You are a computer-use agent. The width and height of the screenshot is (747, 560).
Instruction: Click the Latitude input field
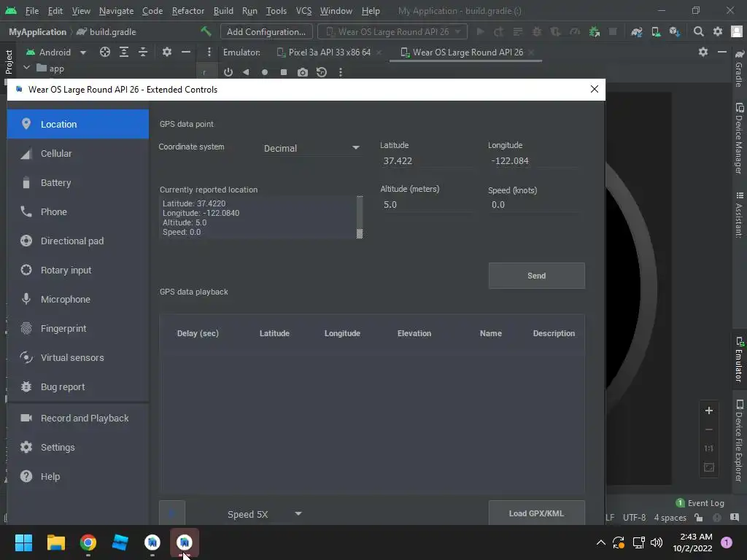point(426,160)
